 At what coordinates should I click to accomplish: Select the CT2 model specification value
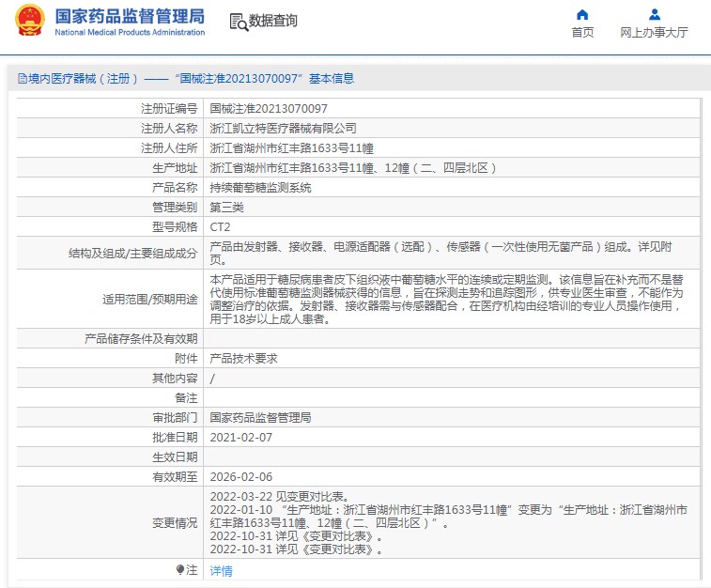point(219,226)
